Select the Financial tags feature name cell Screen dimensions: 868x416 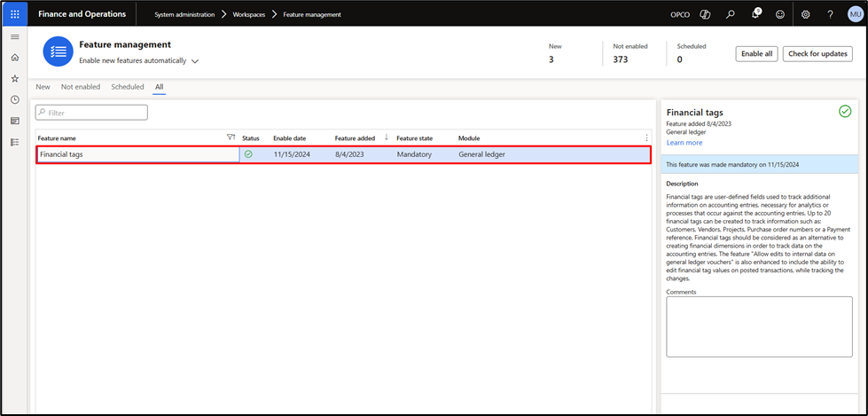138,154
